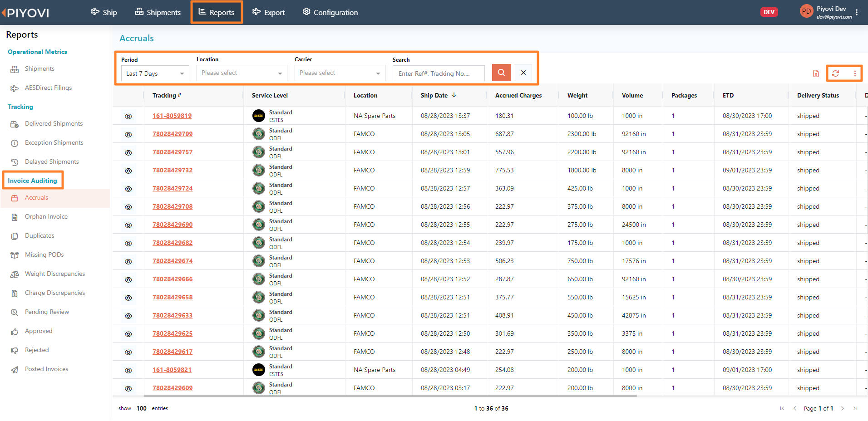Open the user account menu dots
The image size is (868, 421).
coord(857,13)
